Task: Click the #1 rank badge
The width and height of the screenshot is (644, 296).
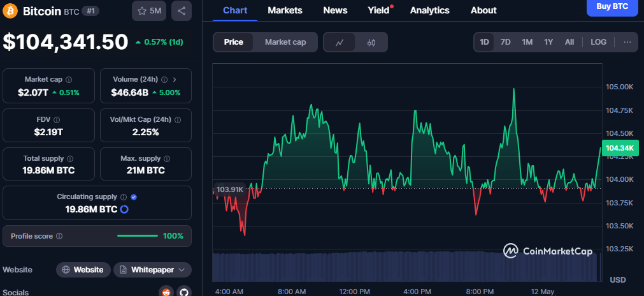Action: click(x=90, y=11)
